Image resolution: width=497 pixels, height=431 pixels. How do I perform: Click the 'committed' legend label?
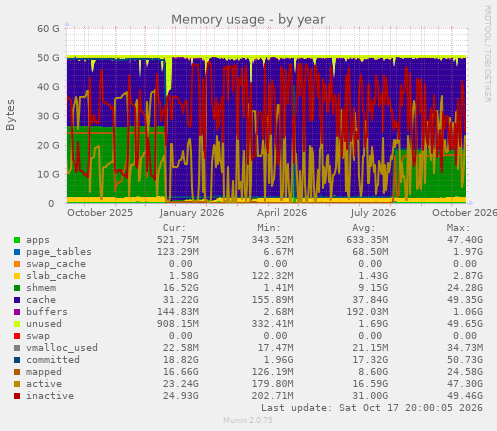pyautogui.click(x=53, y=360)
